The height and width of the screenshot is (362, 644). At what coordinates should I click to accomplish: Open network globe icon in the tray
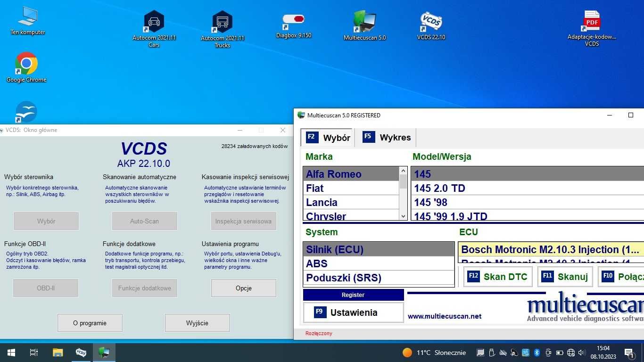(571, 353)
